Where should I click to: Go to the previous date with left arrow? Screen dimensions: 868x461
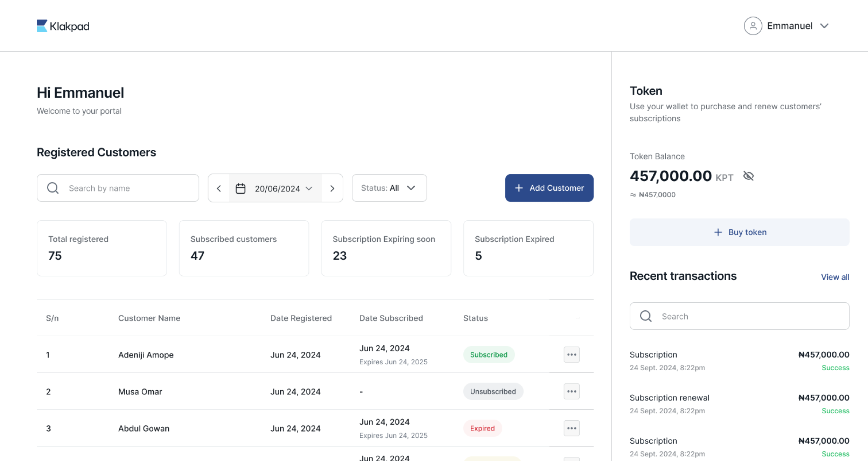tap(219, 188)
